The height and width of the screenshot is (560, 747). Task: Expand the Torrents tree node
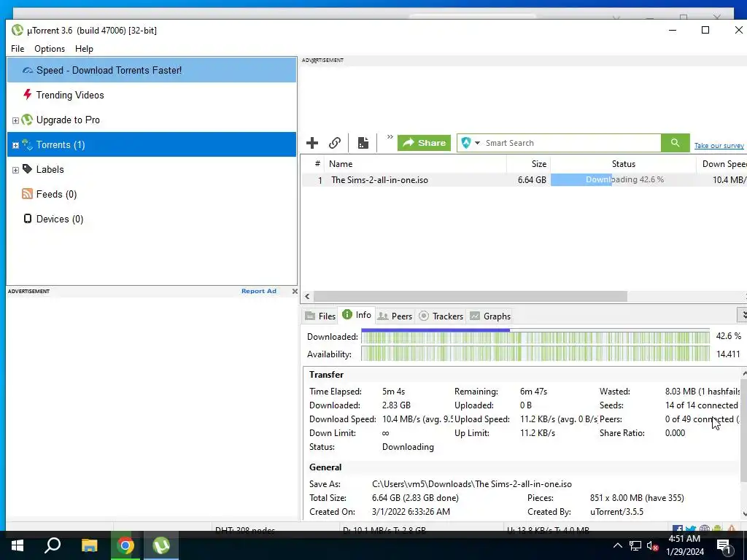click(15, 145)
